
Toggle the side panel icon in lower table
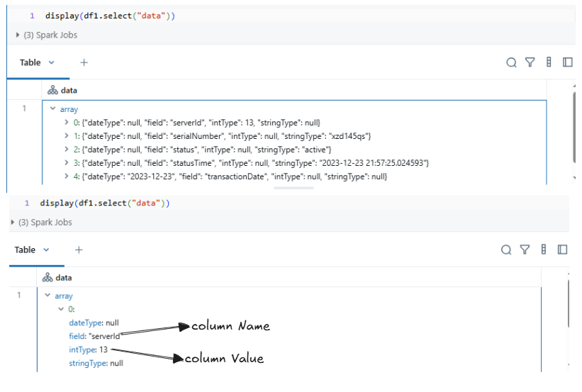562,250
